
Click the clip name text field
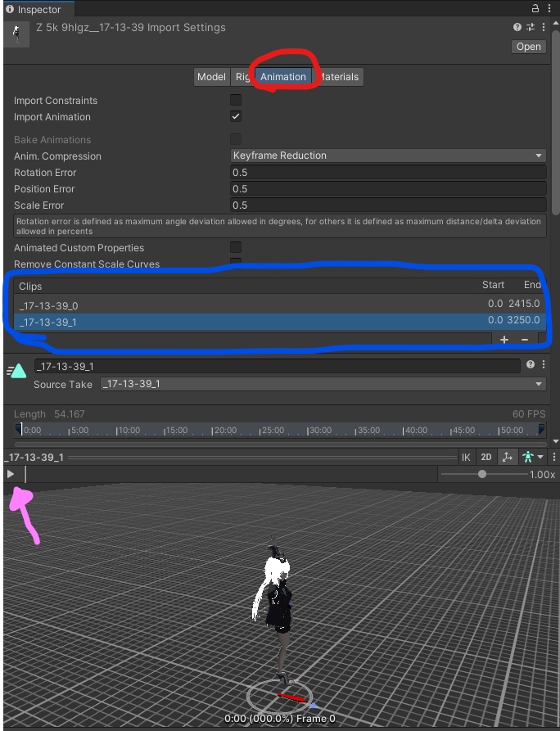coord(278,367)
